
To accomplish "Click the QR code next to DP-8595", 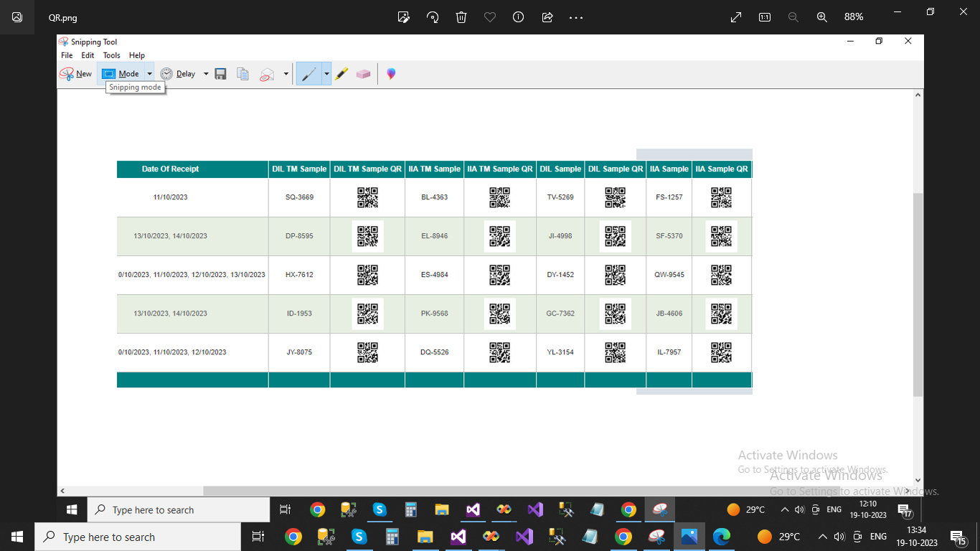I will pyautogui.click(x=367, y=236).
